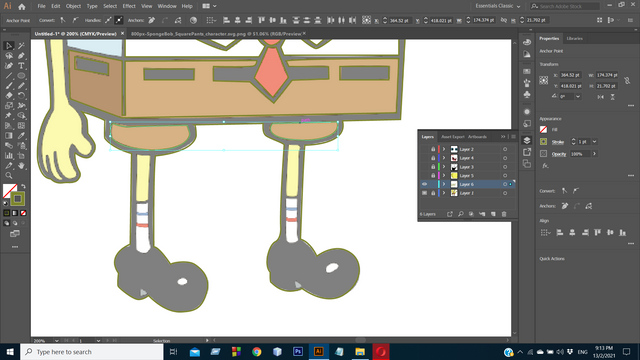Select the Hand tool
The image size is (640, 360).
pyautogui.click(x=21, y=166)
